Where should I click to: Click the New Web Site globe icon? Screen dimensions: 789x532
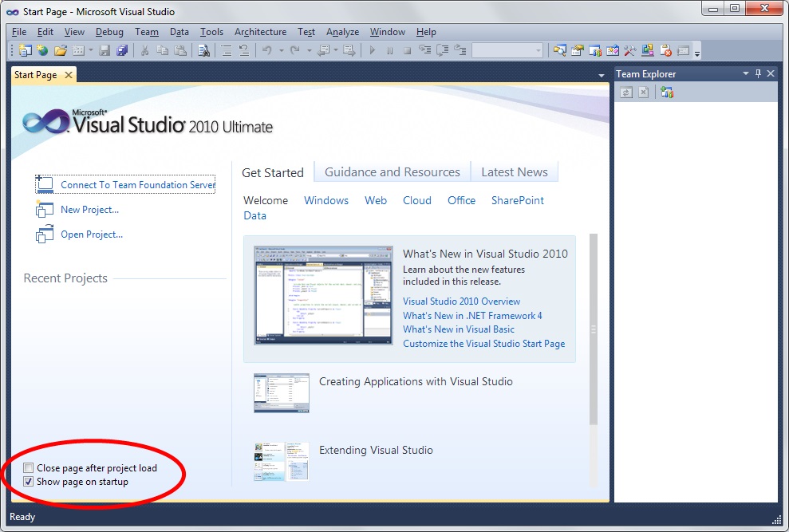[42, 50]
